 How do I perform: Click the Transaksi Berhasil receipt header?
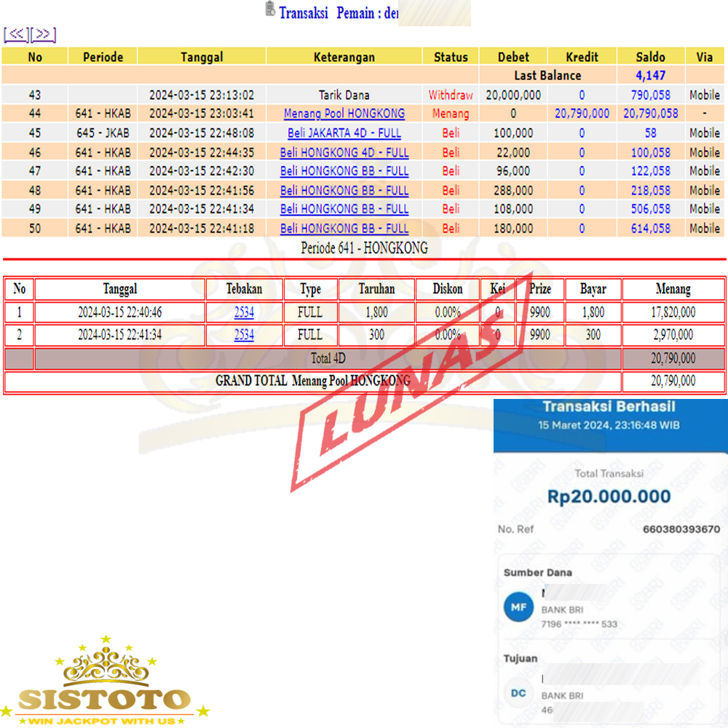tap(609, 408)
